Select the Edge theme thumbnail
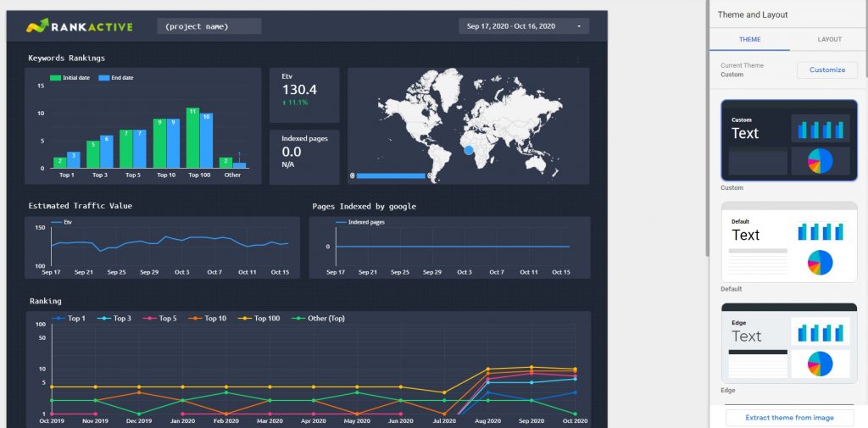868x428 pixels. (x=789, y=343)
